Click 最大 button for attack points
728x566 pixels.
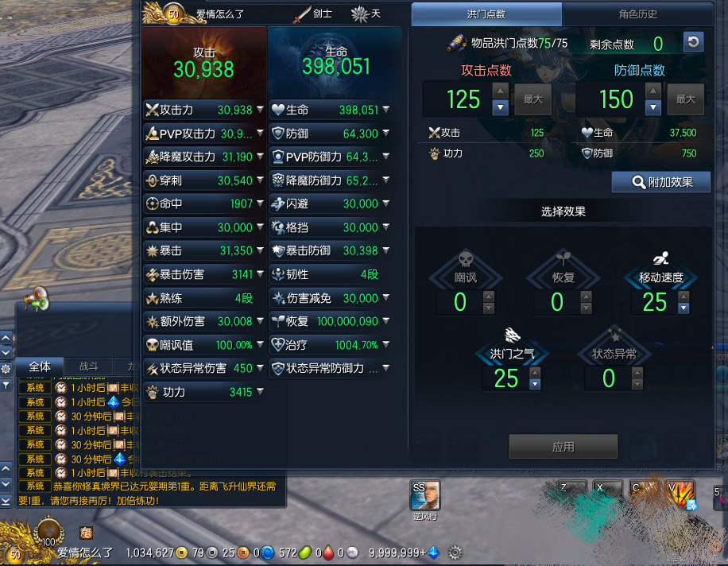[533, 99]
